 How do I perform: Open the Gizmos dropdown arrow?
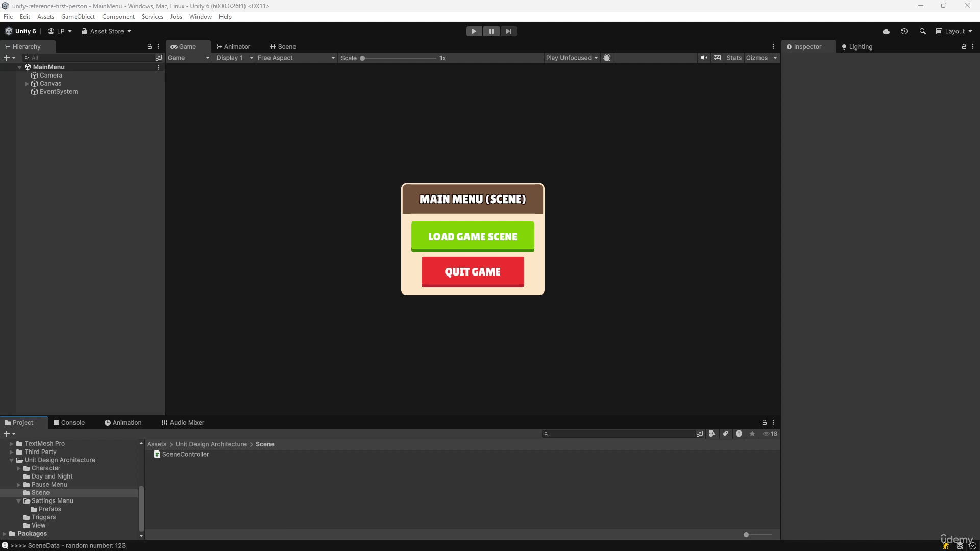point(775,58)
